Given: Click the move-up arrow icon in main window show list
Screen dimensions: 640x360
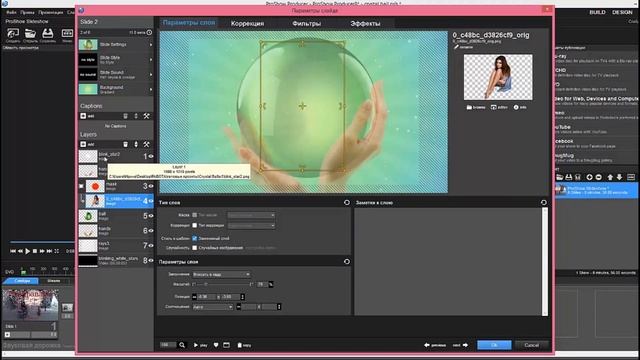Looking at the screenshot, I should tap(610, 177).
